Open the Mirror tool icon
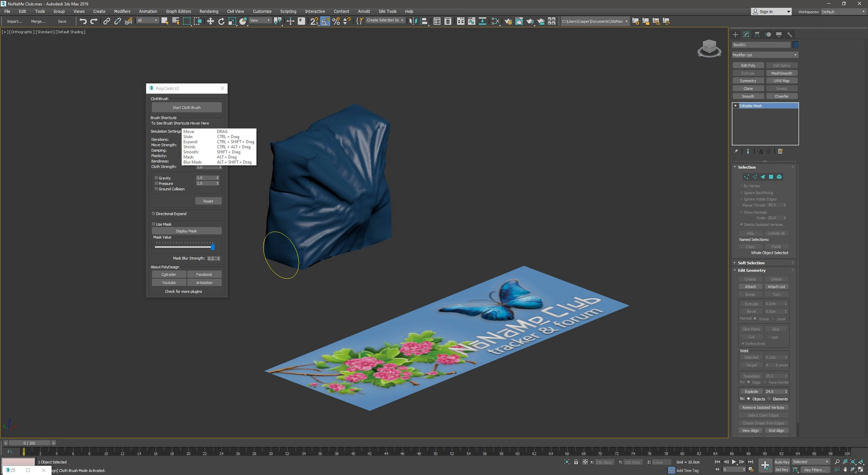The height and width of the screenshot is (475, 868). (413, 21)
